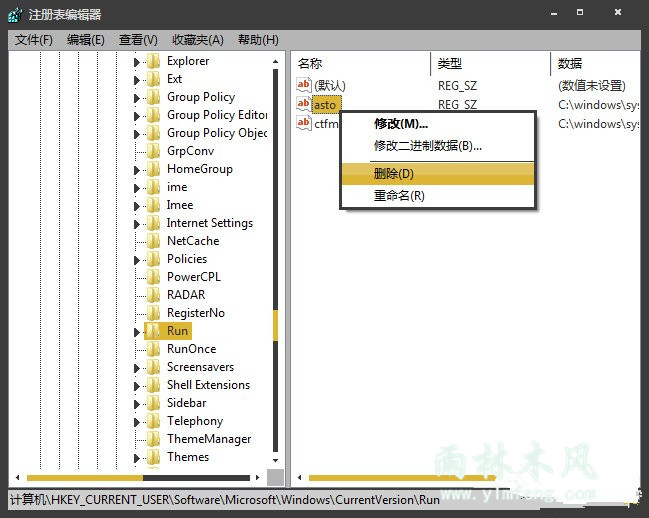Expand the Shell Extensions key
649x518 pixels.
(137, 386)
